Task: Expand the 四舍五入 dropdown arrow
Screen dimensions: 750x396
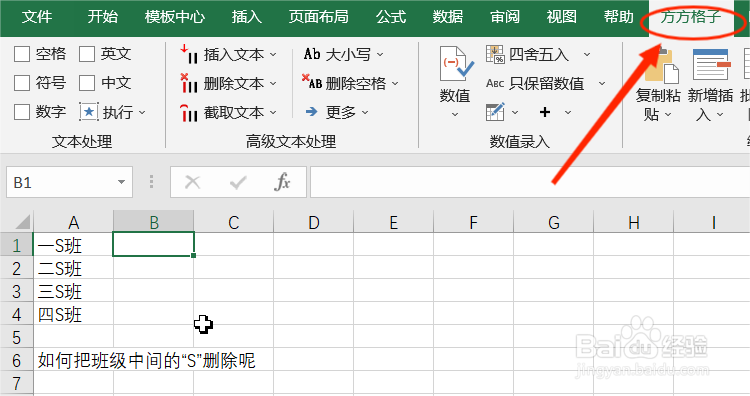Action: click(587, 55)
